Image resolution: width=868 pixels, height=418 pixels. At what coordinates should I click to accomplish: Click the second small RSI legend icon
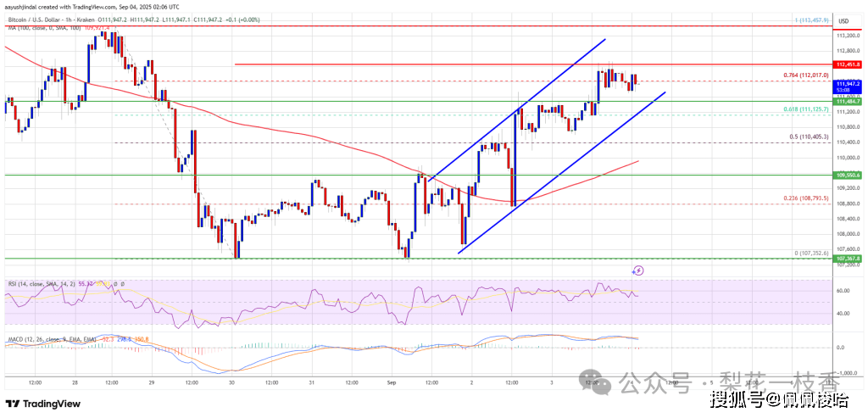click(x=124, y=282)
